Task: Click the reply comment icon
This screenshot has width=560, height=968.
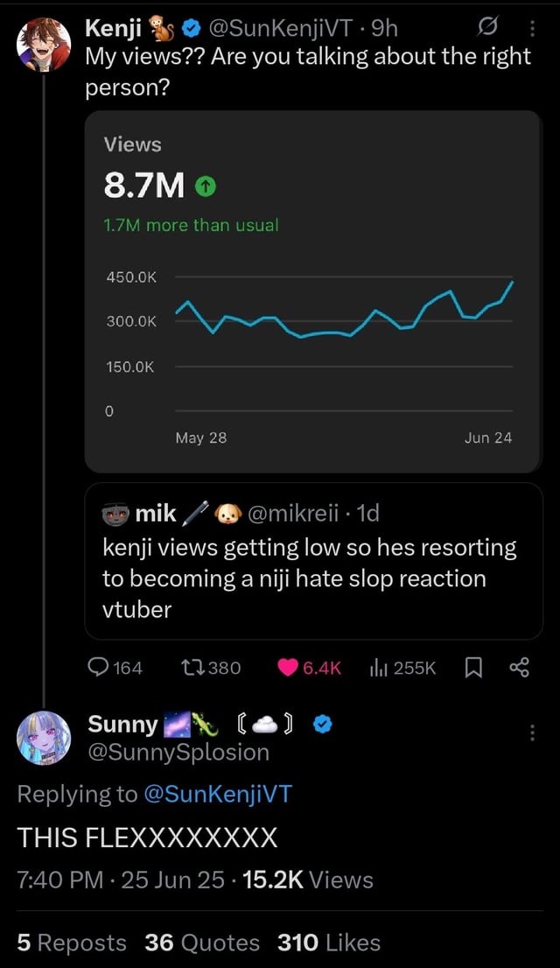Action: coord(98,668)
